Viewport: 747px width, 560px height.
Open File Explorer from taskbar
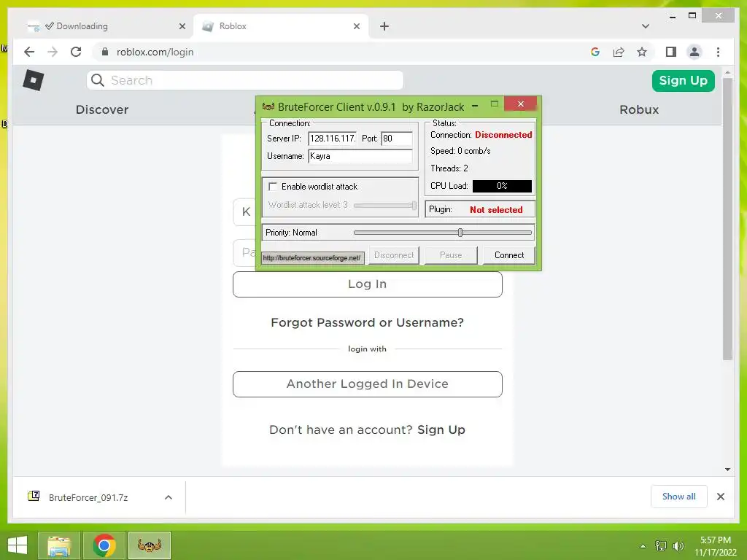point(58,545)
